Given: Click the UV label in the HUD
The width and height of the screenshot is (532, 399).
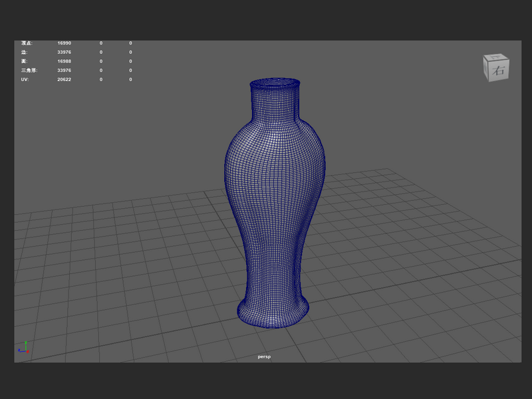Looking at the screenshot, I should pos(25,79).
